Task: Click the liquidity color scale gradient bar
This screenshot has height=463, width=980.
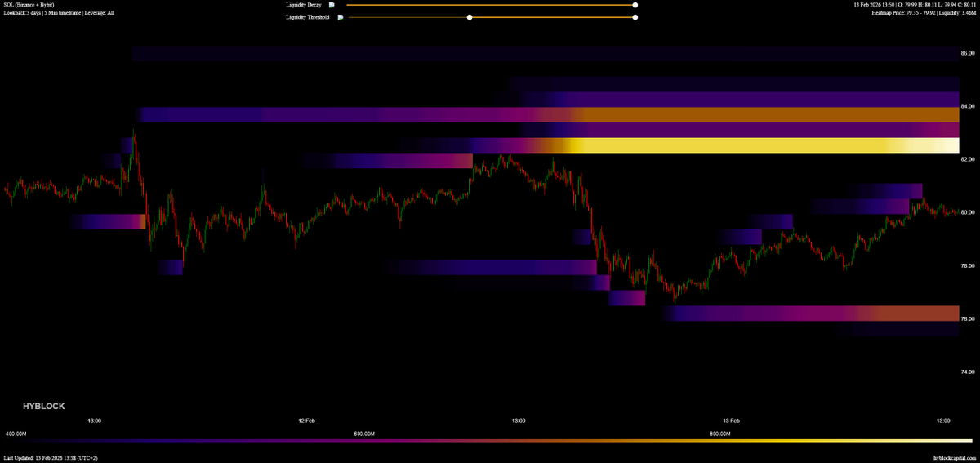Action: (x=490, y=440)
